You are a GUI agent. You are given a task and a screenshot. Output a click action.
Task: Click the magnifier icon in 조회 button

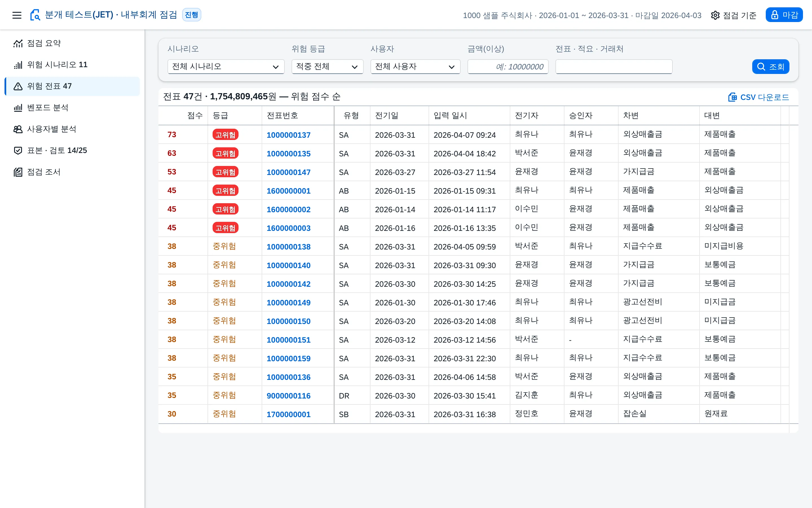click(761, 67)
